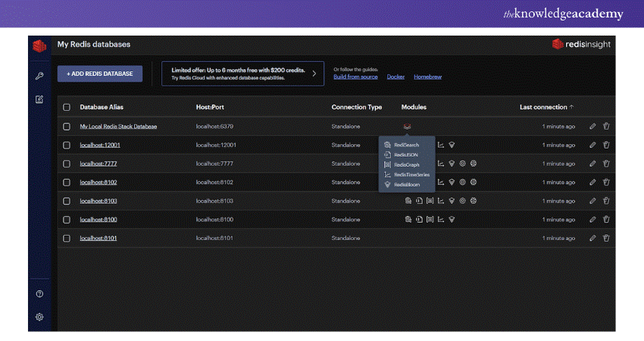This screenshot has width=644, height=341.
Task: Open the Docker guide link
Action: pos(395,77)
